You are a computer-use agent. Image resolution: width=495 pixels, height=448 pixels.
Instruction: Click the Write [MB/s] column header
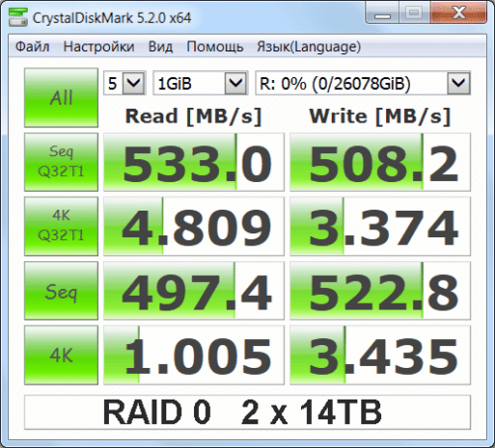pos(380,116)
